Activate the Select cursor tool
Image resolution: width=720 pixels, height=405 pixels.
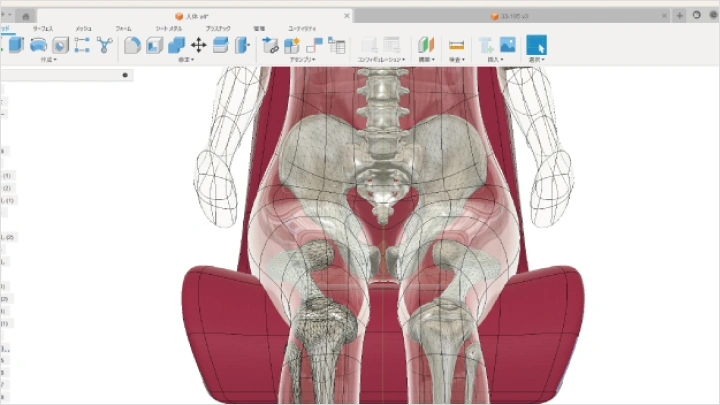[536, 45]
